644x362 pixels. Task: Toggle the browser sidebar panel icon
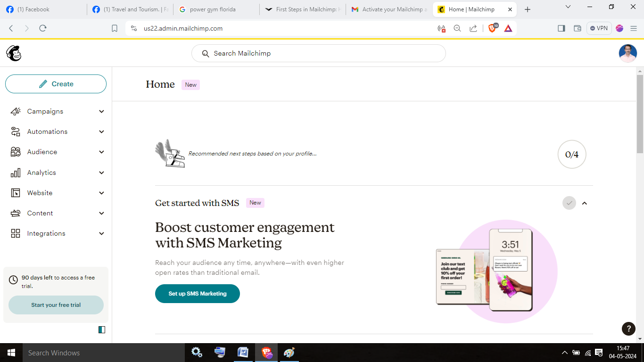(x=561, y=28)
